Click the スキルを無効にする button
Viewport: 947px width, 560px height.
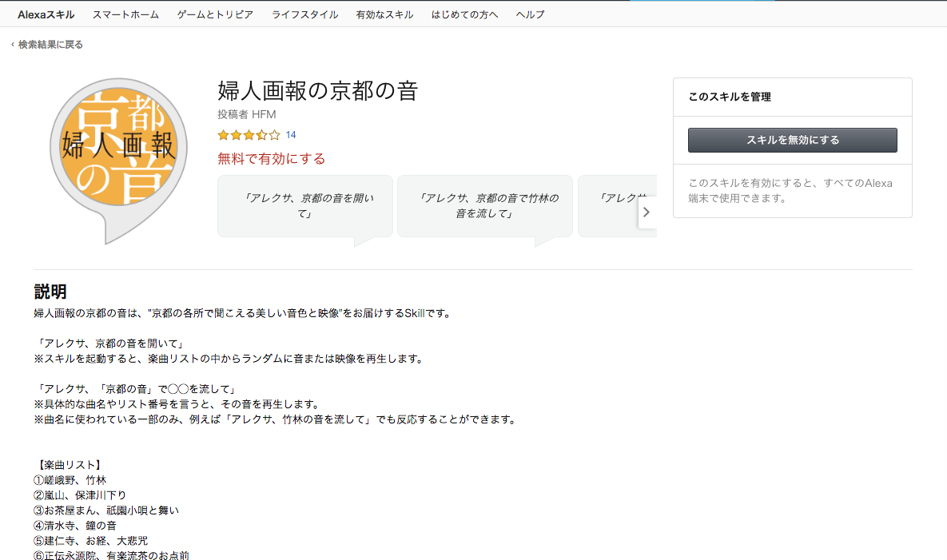[793, 140]
